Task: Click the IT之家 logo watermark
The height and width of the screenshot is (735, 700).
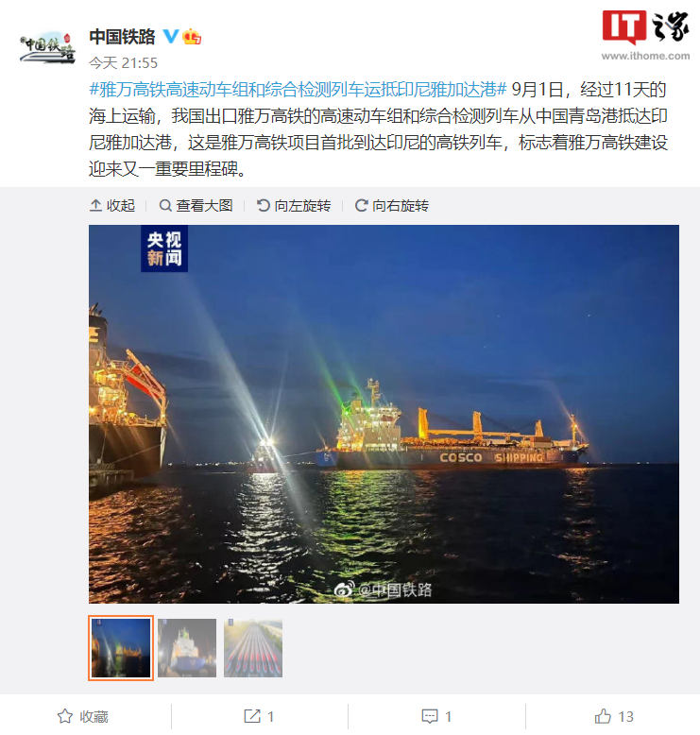Action: (645, 35)
